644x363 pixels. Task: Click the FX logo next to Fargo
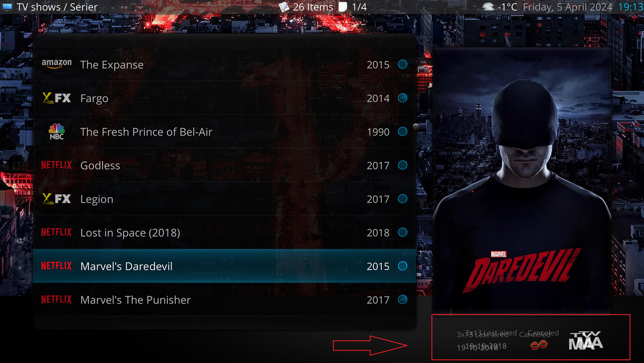point(56,98)
